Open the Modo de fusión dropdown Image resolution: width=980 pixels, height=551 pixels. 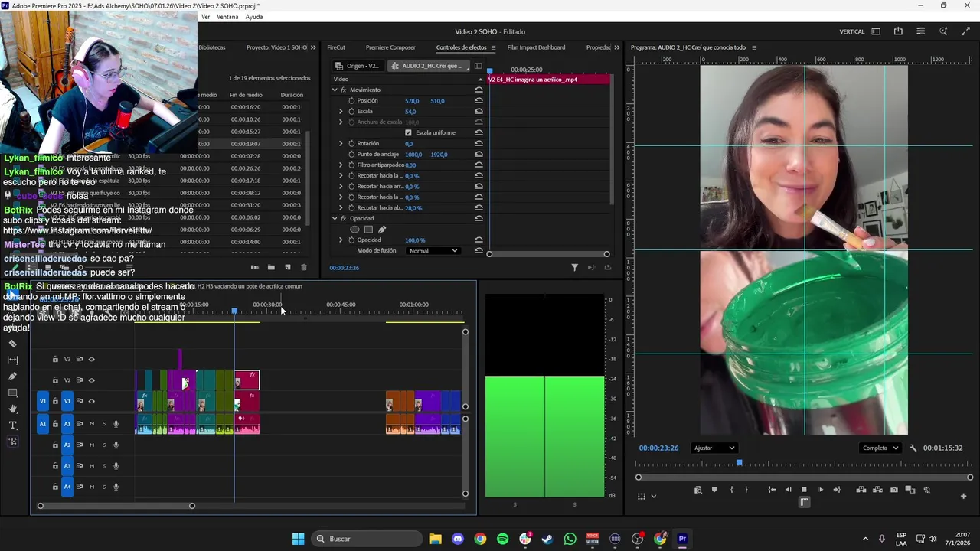pyautogui.click(x=433, y=251)
